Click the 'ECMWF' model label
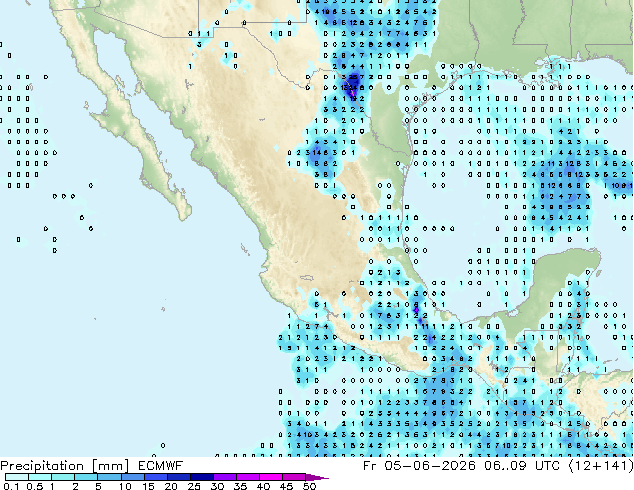Image resolution: width=634 pixels, height=490 pixels. pyautogui.click(x=161, y=466)
